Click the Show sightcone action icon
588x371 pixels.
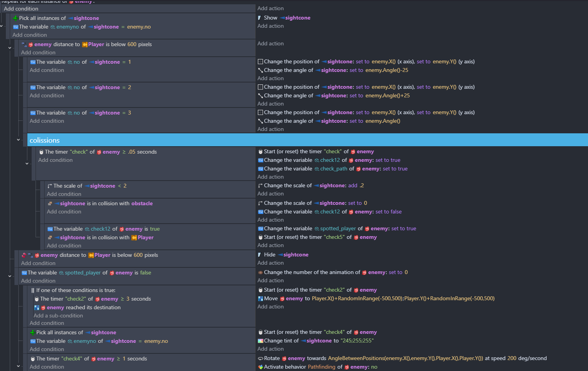pyautogui.click(x=259, y=18)
